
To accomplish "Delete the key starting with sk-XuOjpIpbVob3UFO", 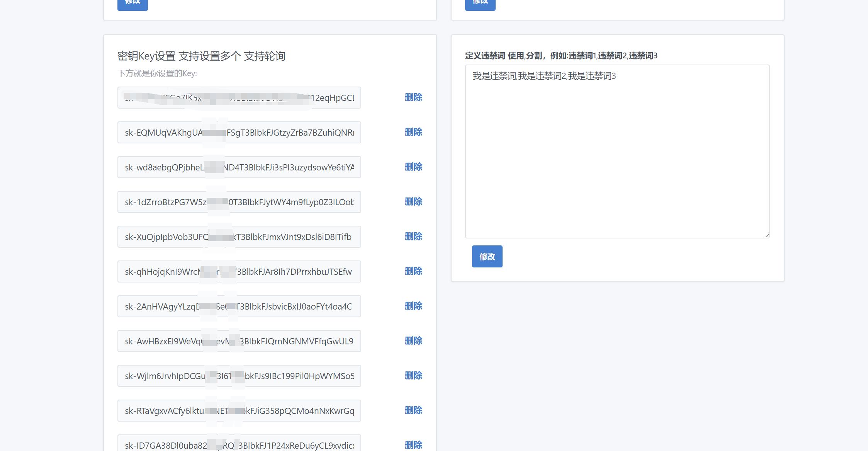I will pyautogui.click(x=413, y=237).
